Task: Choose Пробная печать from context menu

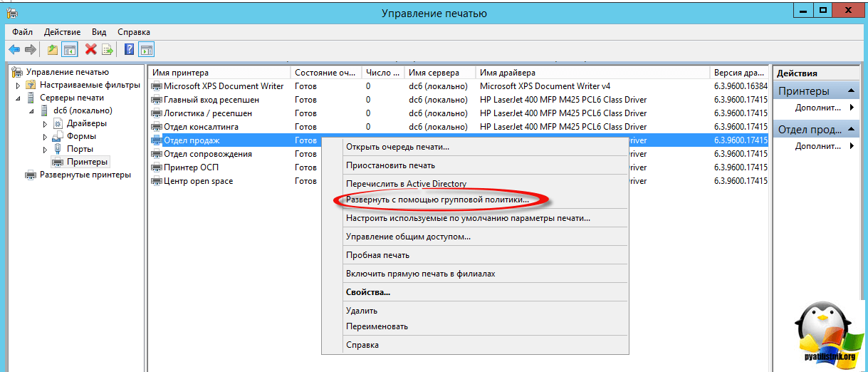Action: click(476, 255)
